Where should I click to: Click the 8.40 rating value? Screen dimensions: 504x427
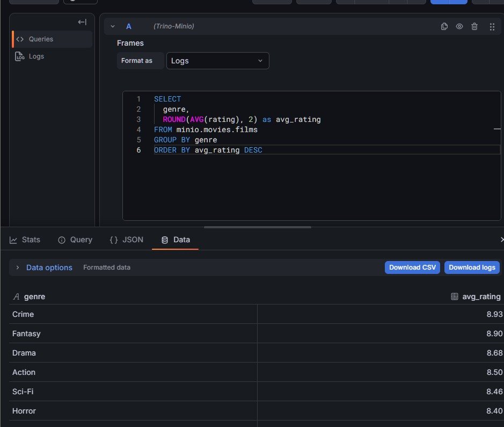click(494, 410)
